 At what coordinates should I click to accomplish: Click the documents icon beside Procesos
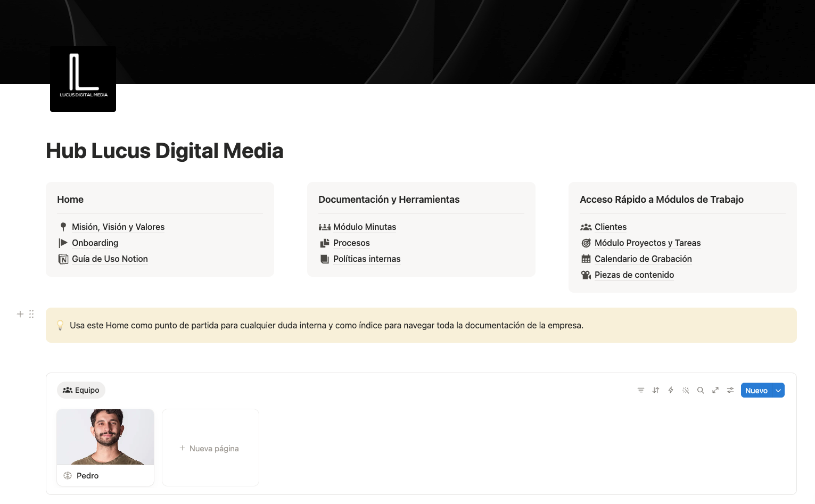click(325, 243)
